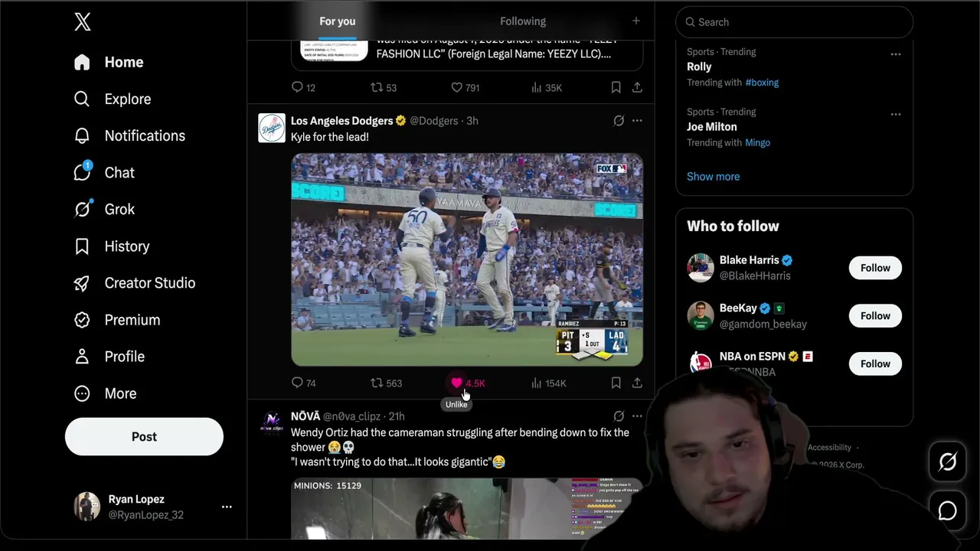Open the Accessibility footer link

coord(829,448)
